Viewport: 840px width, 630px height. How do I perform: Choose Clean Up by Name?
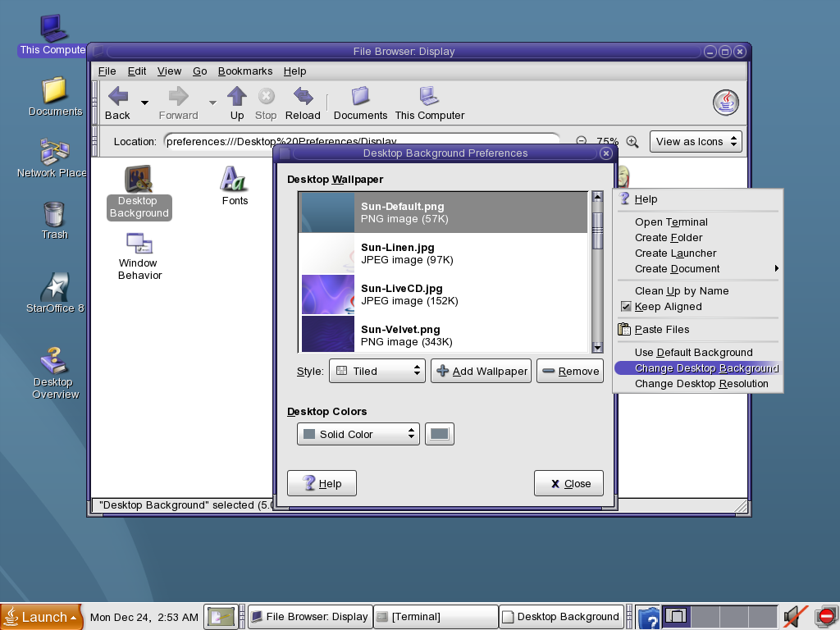[x=697, y=291]
